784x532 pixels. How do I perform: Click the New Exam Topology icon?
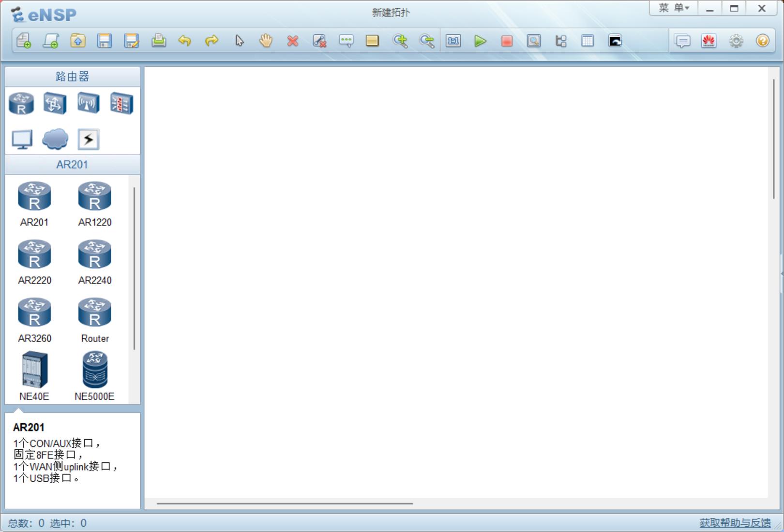(51, 41)
